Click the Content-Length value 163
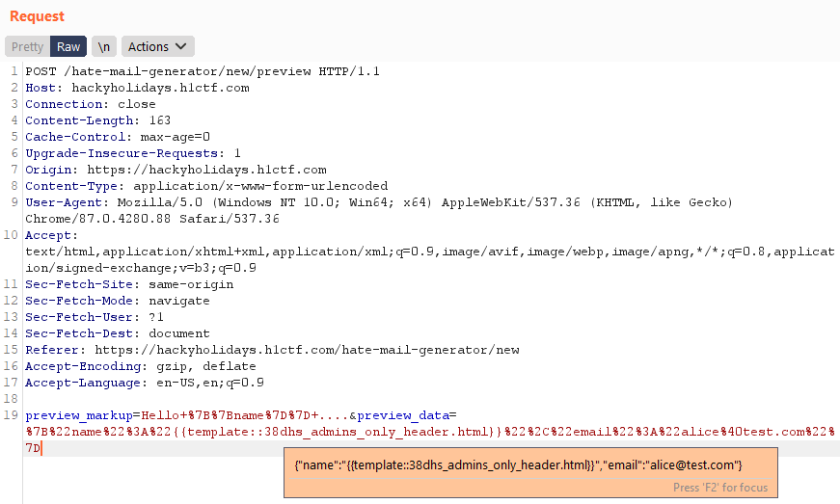Screen dimensions: 840x504 click(x=160, y=120)
